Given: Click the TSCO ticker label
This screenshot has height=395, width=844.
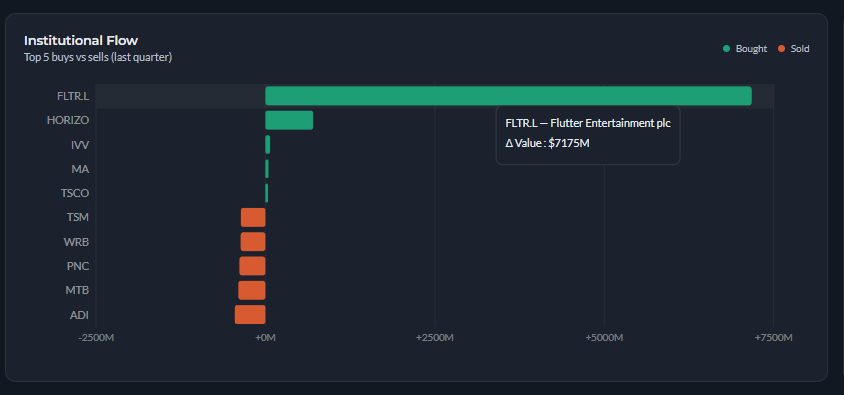Looking at the screenshot, I should tap(75, 193).
